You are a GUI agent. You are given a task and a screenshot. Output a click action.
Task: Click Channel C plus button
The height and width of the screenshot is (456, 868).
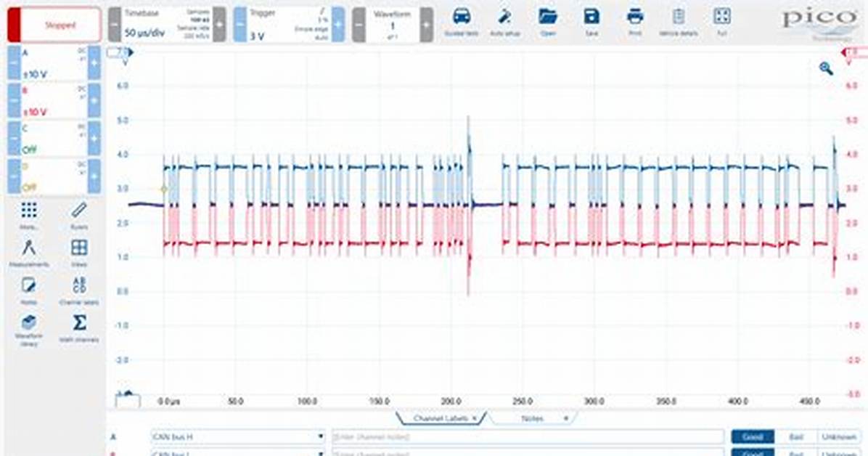pyautogui.click(x=94, y=139)
